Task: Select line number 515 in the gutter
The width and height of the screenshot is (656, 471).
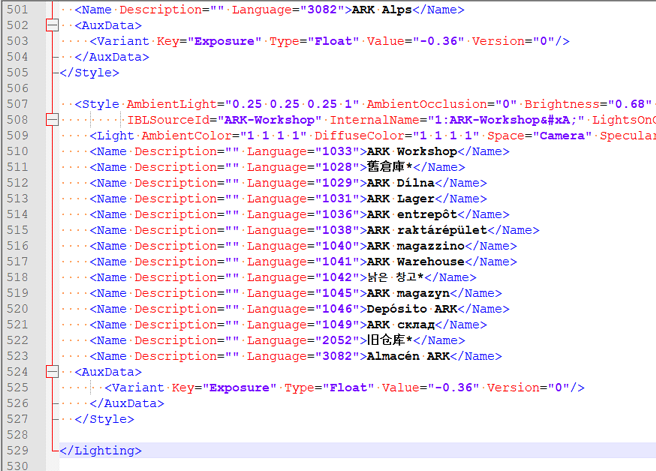Action: click(19, 230)
